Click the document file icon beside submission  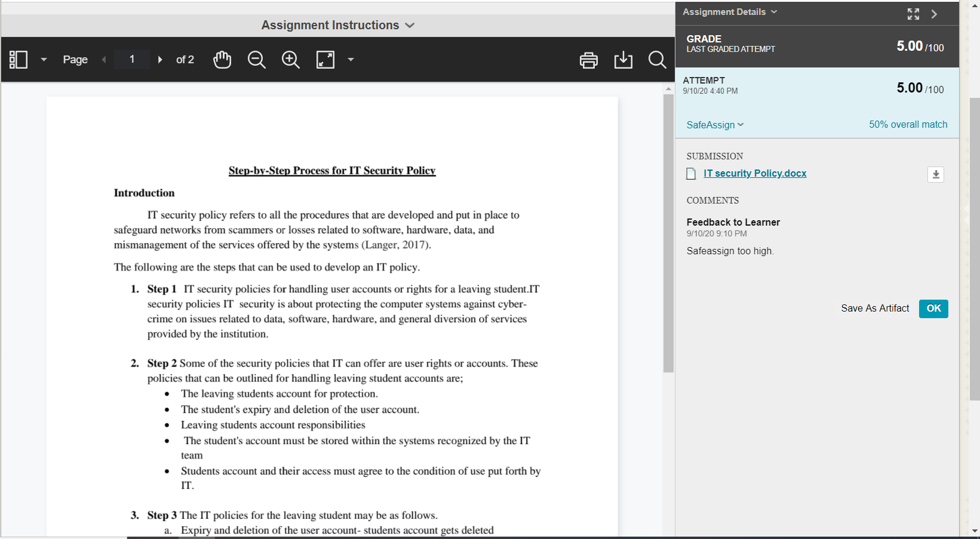[692, 174]
